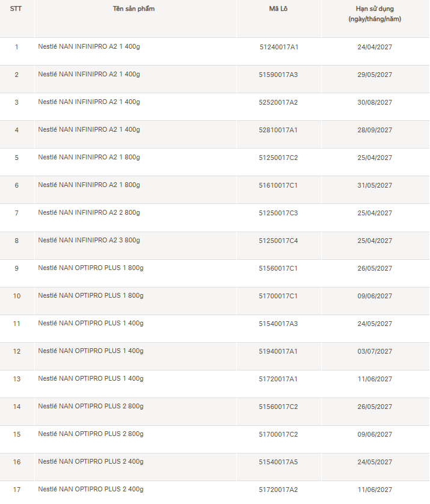Screen dimensions: 430x504
Task: Click the "STT" column header
Action: 16,9
